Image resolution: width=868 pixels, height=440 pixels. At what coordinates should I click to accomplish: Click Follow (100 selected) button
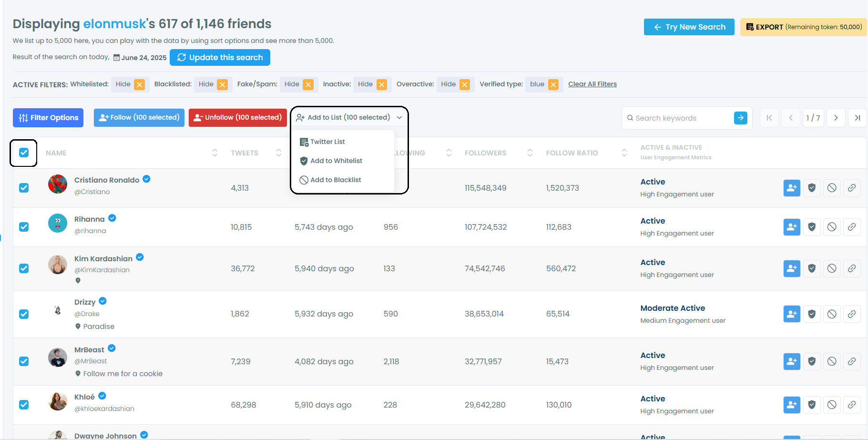coord(139,117)
